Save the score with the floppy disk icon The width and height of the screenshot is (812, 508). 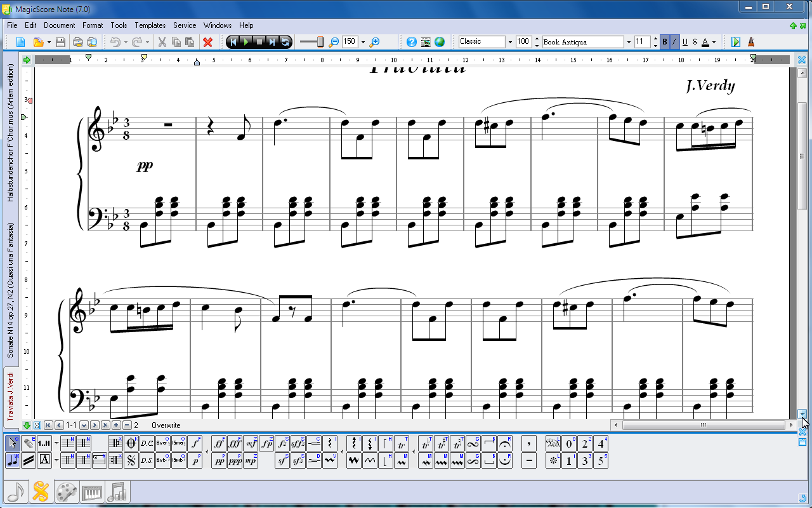tap(60, 42)
